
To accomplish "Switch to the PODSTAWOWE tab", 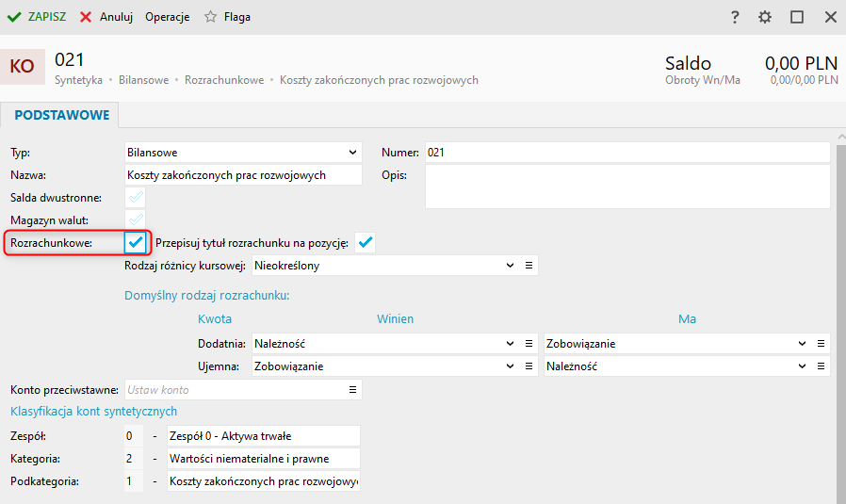I will pos(60,115).
